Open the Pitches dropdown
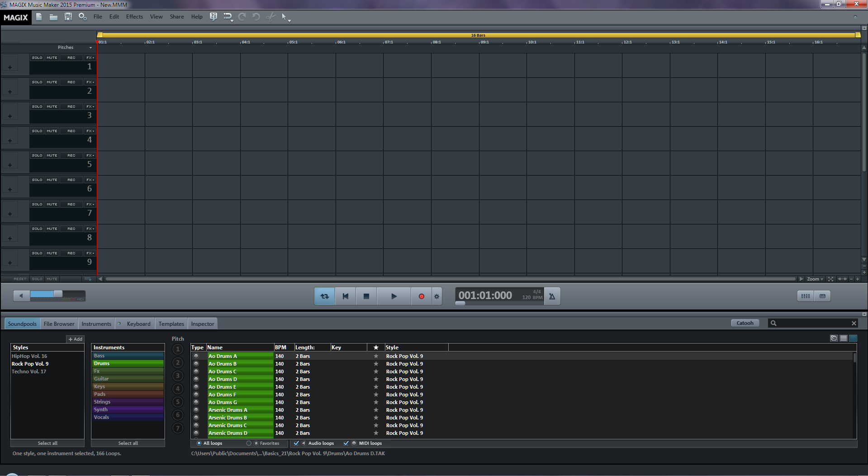 pos(90,48)
